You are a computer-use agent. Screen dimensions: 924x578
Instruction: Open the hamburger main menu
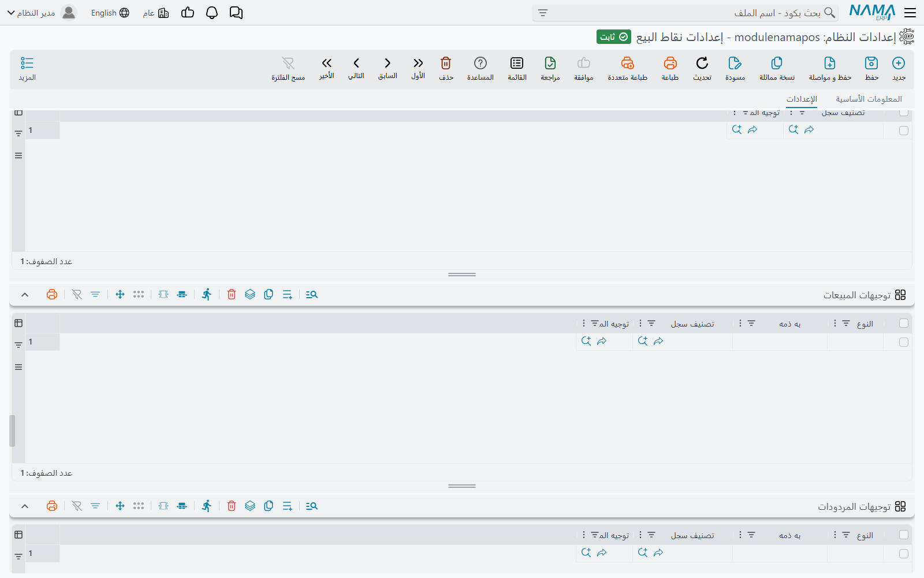click(x=910, y=13)
